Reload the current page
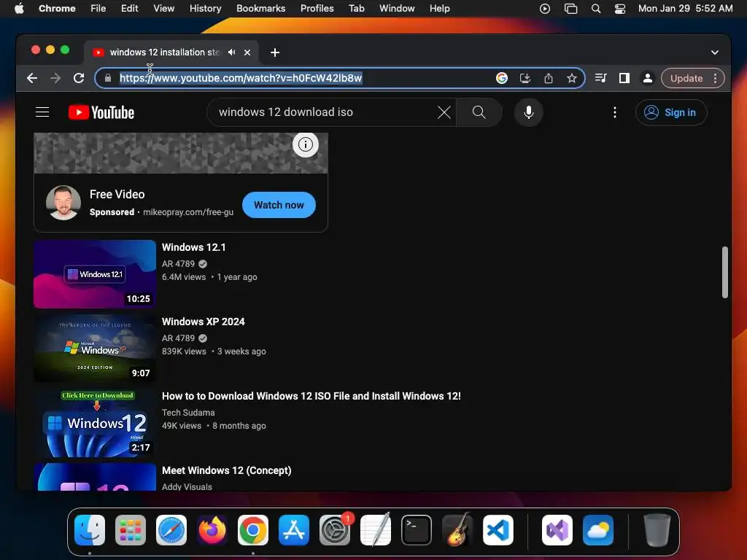 [x=79, y=78]
